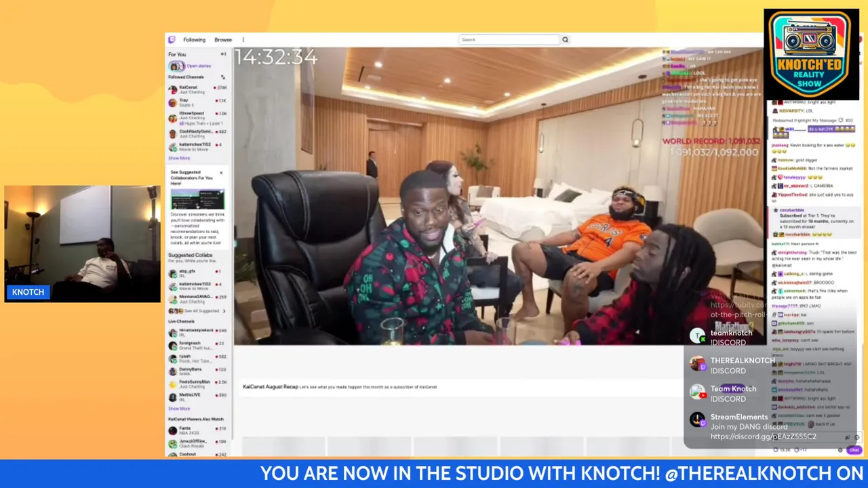Image resolution: width=868 pixels, height=488 pixels.
Task: Click the KNOTCH webcam feed
Action: 82,243
